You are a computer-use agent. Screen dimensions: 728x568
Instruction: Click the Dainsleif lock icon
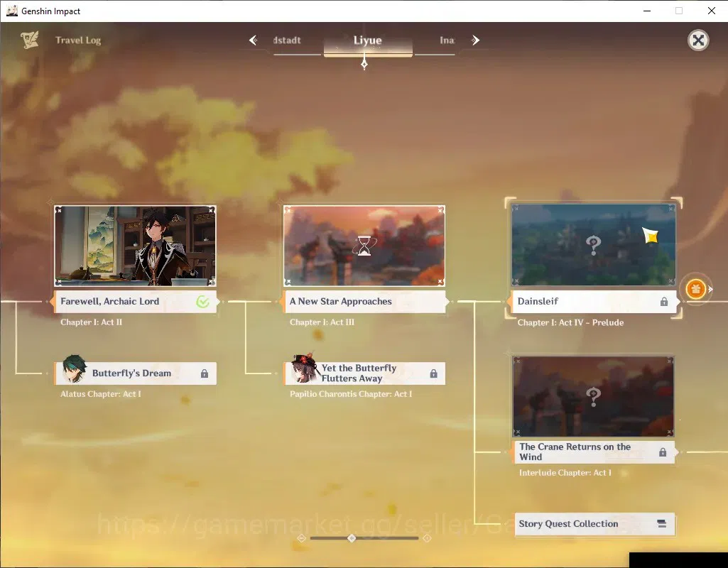click(664, 302)
